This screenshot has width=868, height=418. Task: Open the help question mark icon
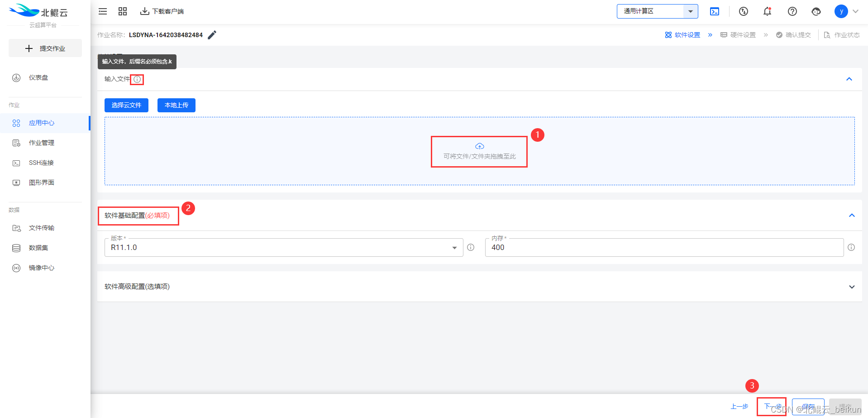point(792,11)
